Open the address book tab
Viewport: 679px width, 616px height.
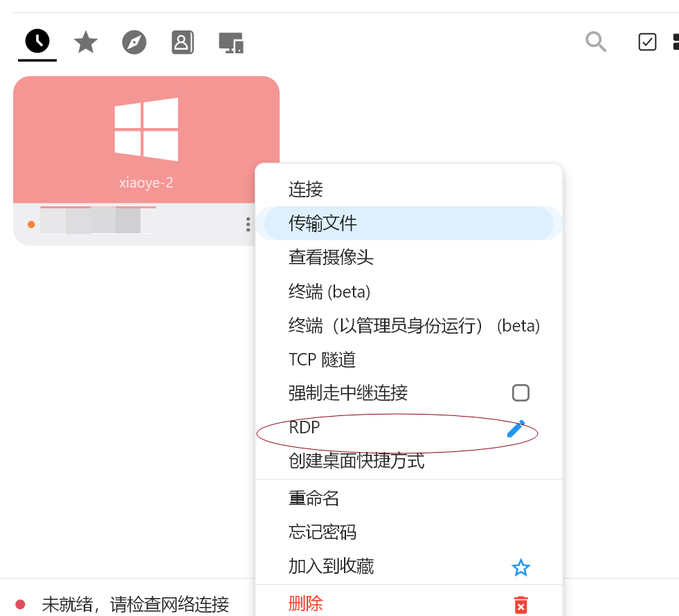click(x=182, y=42)
